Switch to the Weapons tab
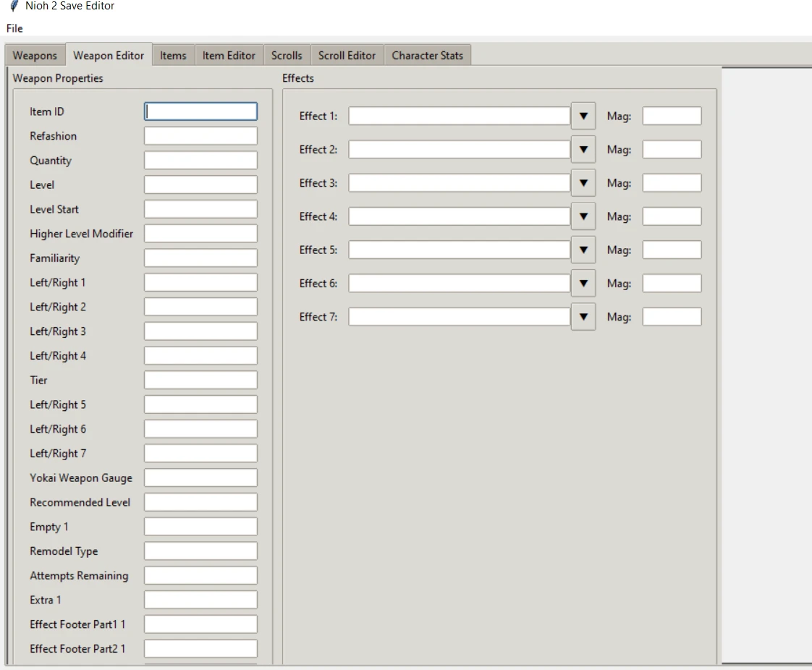Viewport: 812px width, 670px height. point(35,56)
